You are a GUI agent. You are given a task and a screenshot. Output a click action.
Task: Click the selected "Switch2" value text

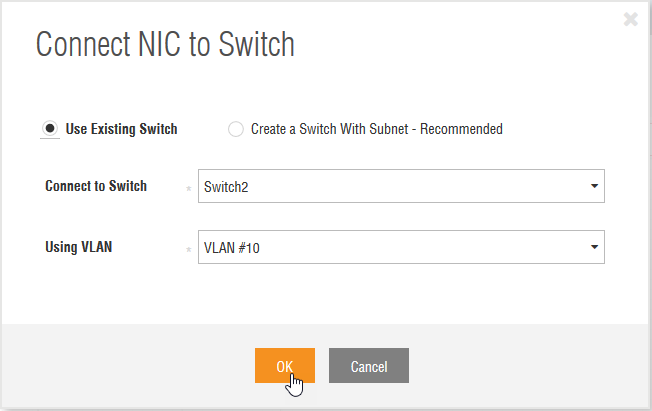point(224,187)
